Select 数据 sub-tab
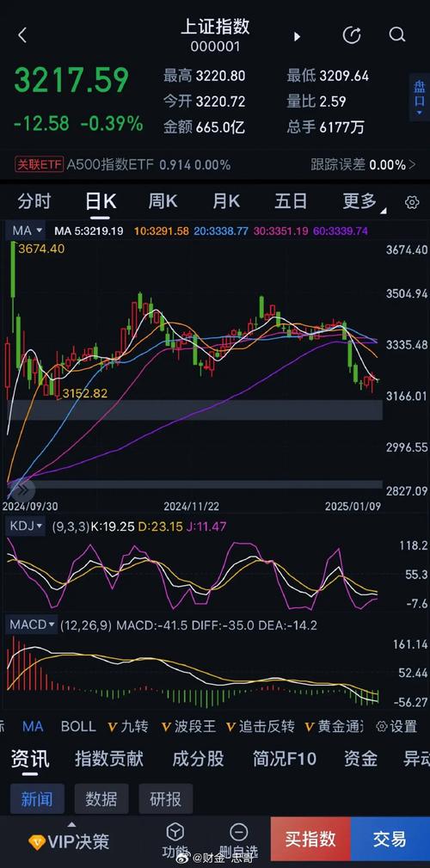This screenshot has width=430, height=868. (101, 799)
